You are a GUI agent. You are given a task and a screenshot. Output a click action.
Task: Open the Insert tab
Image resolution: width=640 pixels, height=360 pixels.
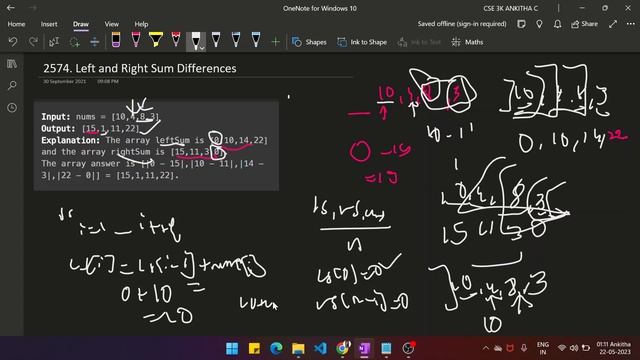(49, 24)
